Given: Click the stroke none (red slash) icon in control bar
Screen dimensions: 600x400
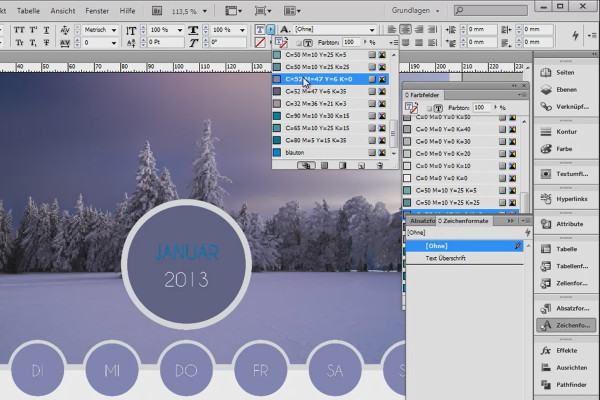Looking at the screenshot, I should (x=260, y=42).
